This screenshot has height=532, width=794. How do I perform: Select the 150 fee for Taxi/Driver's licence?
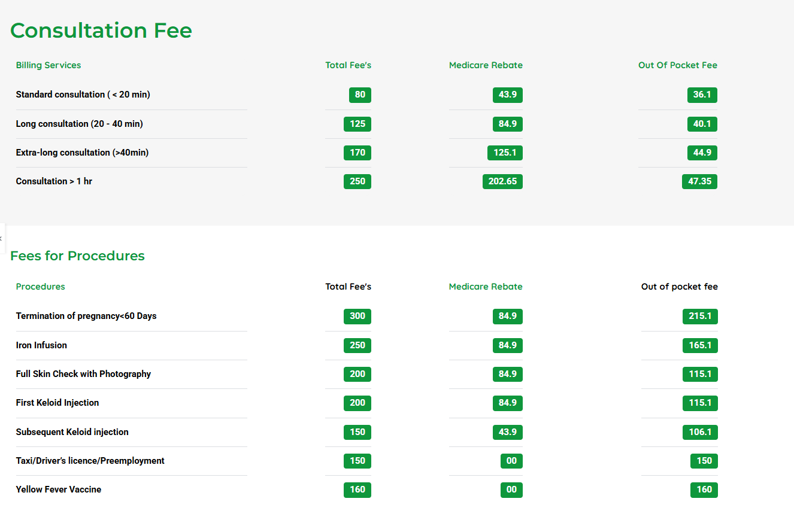(x=357, y=461)
